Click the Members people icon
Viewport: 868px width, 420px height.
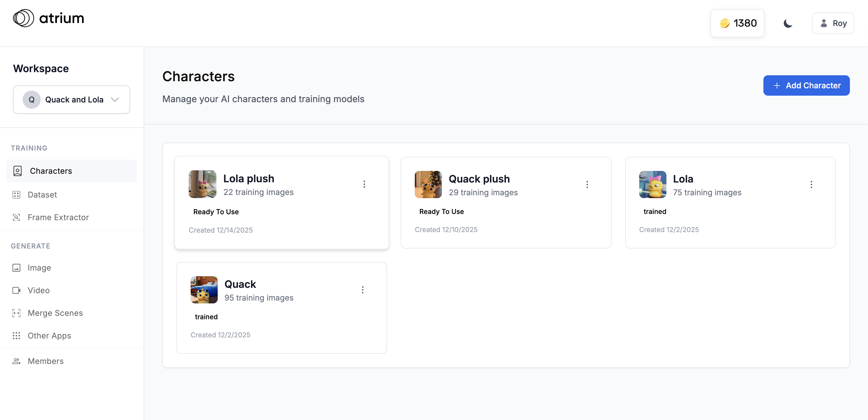coord(16,361)
